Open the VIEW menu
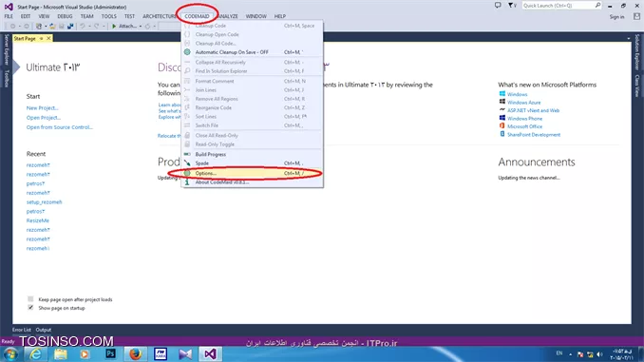Screen dimensions: 644x362 click(x=44, y=16)
